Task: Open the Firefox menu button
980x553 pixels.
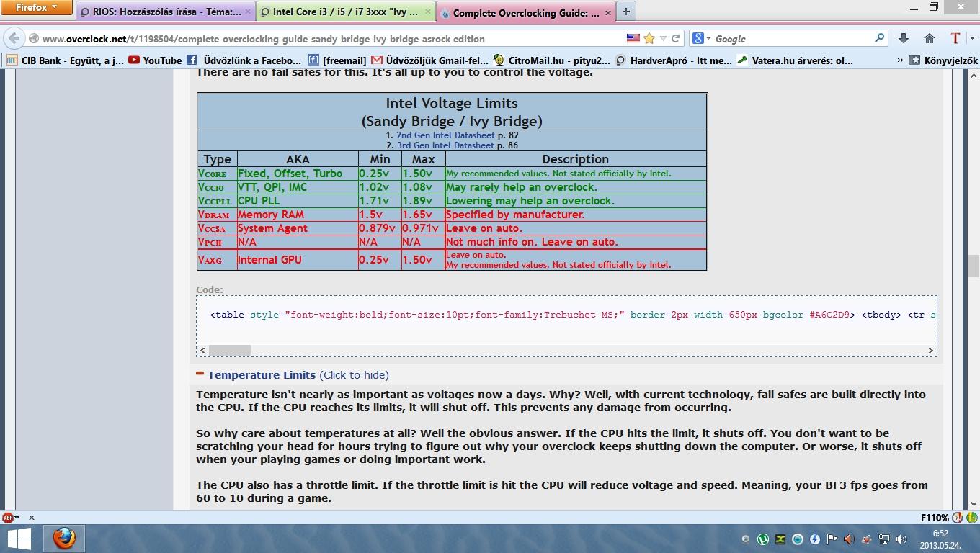Action: 36,8
